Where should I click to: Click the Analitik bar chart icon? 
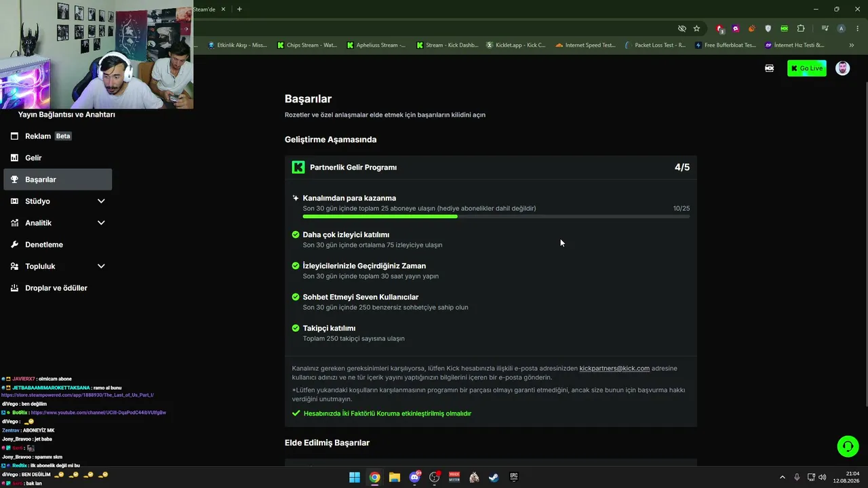pyautogui.click(x=14, y=223)
